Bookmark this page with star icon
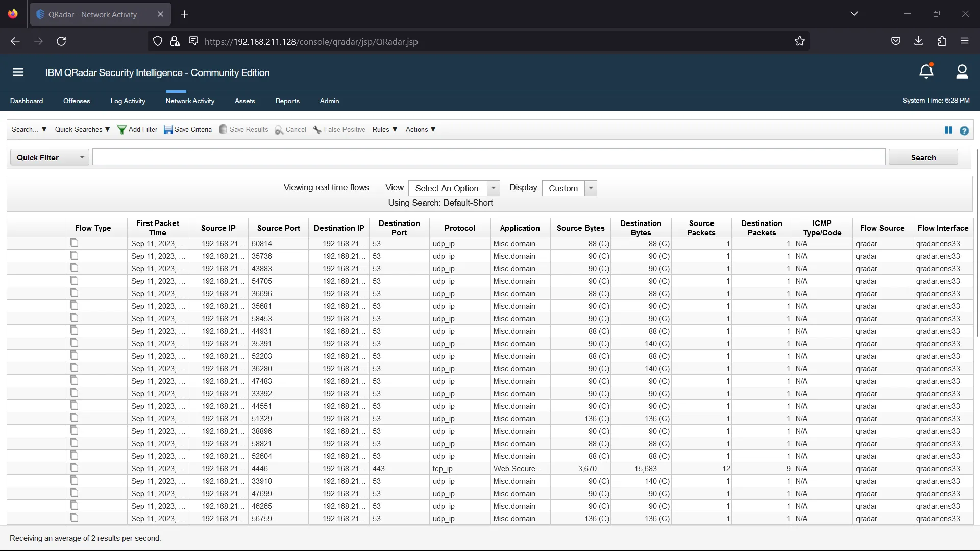 799,41
